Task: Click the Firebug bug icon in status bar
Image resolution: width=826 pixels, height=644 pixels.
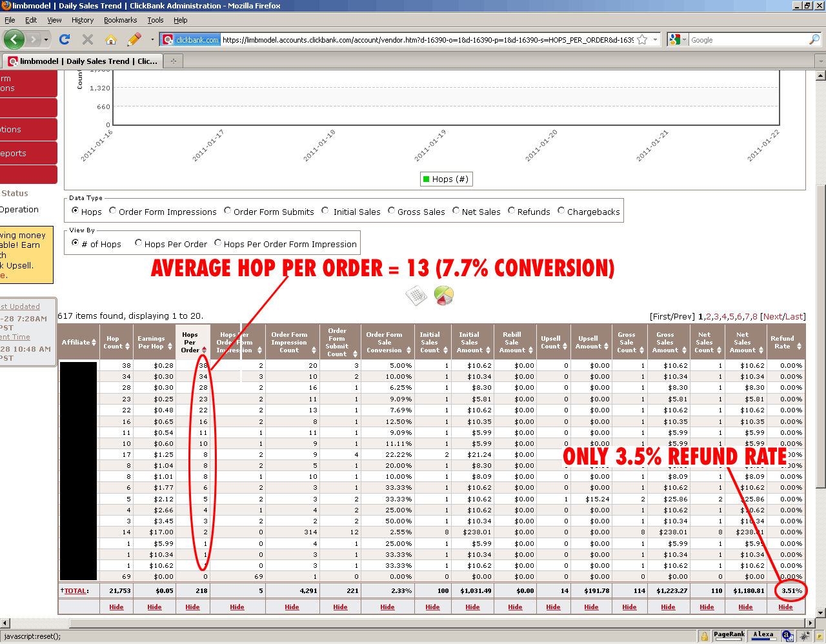Action: pos(804,636)
